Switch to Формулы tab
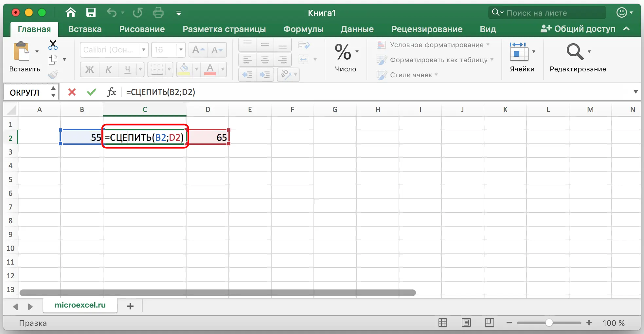The image size is (644, 334). 303,29
